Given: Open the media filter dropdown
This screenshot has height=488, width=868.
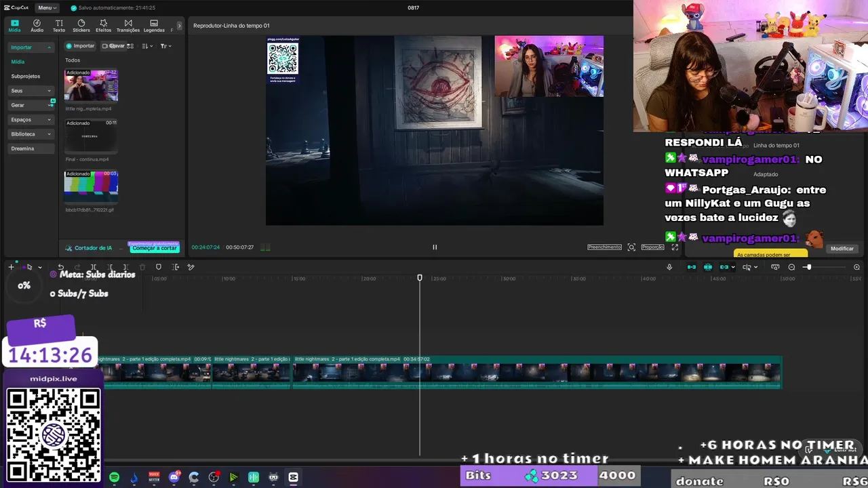Looking at the screenshot, I should tap(165, 46).
